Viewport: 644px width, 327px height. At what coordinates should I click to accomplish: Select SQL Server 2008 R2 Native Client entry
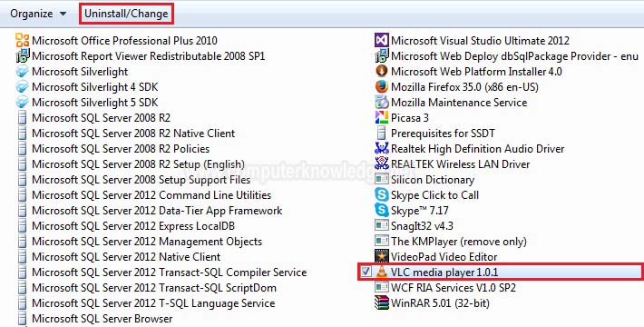pos(133,134)
